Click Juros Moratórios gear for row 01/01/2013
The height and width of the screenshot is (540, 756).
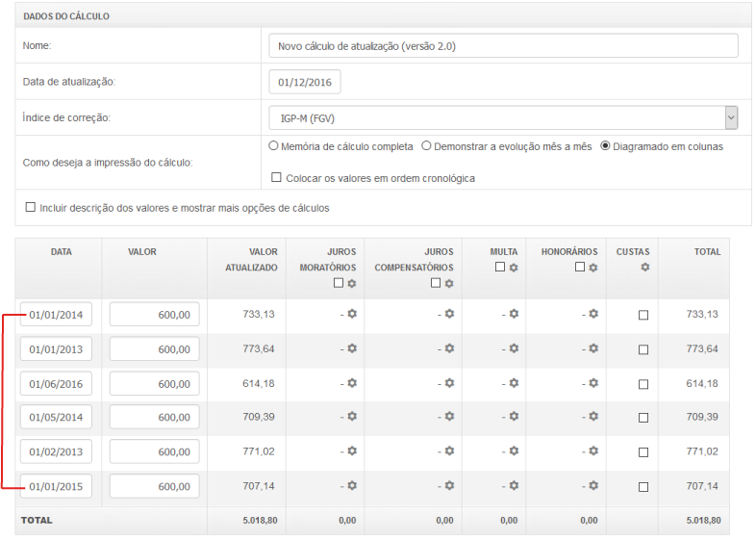tap(352, 347)
